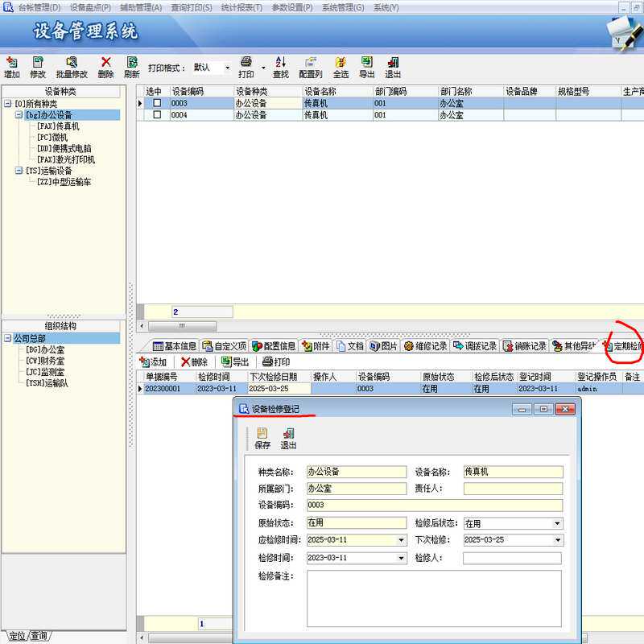Check the checkbox for device 0004

tap(157, 115)
